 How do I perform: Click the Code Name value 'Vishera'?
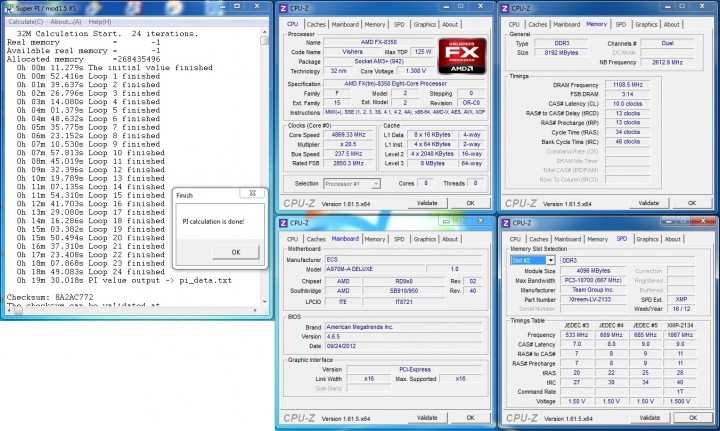352,52
